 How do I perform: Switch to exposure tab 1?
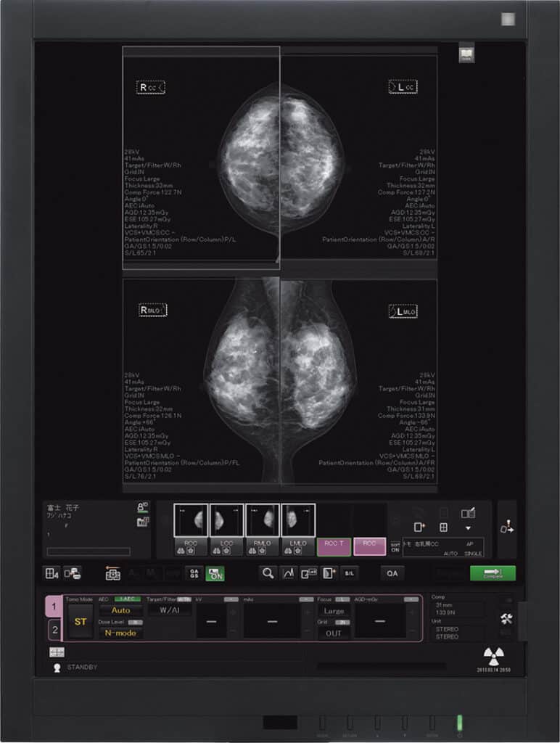pos(54,607)
